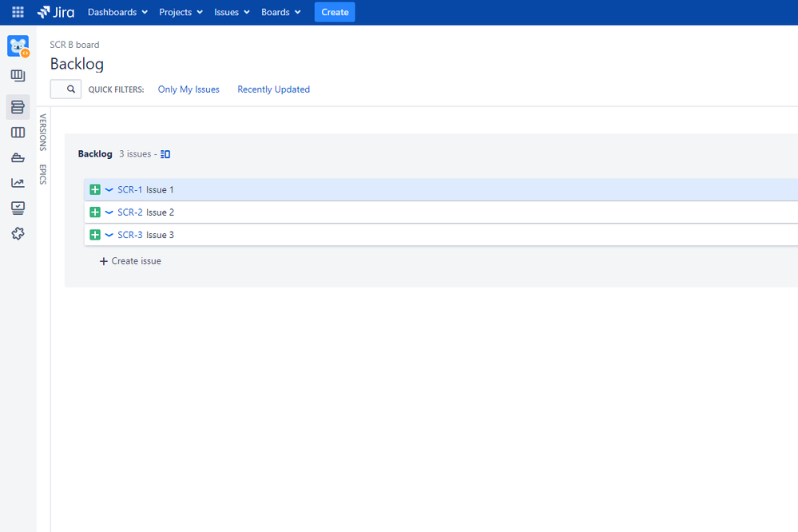Open the app switcher grid icon
The height and width of the screenshot is (532, 798).
18,12
